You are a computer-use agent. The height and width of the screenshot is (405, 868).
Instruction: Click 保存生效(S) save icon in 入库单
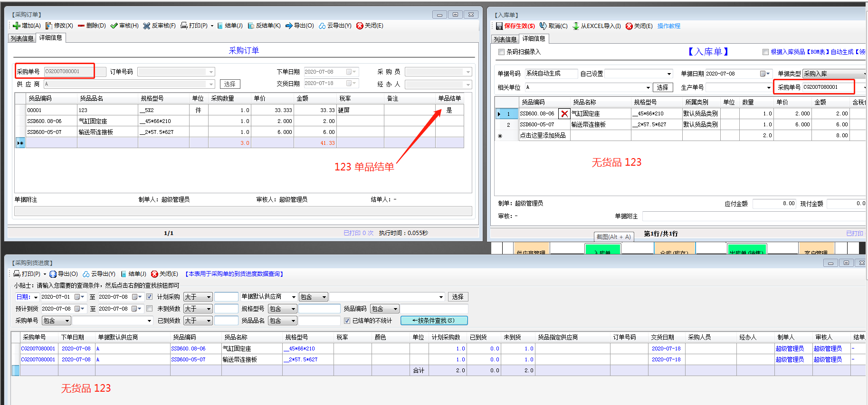tap(499, 26)
